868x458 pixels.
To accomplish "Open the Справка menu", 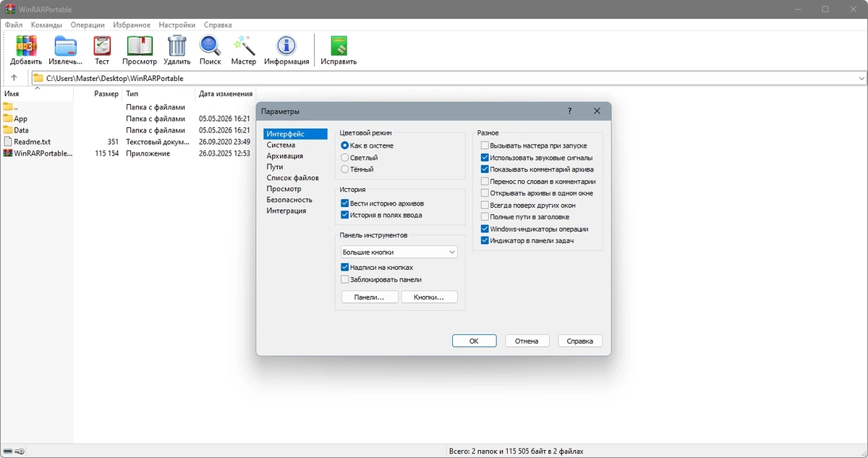I will point(218,25).
